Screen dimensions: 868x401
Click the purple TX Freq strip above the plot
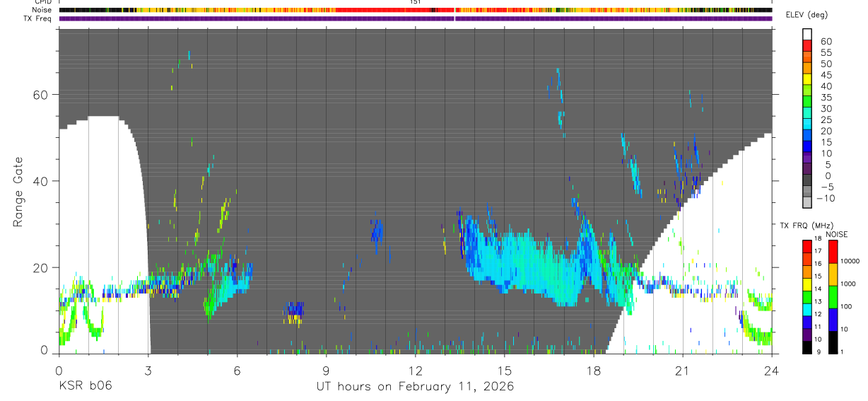pos(415,18)
